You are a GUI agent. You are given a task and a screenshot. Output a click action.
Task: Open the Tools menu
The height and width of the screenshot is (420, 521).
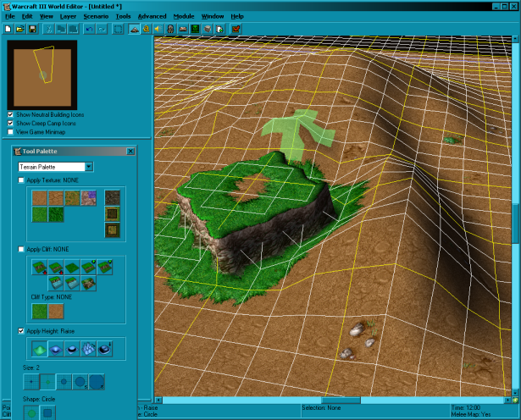pos(123,16)
